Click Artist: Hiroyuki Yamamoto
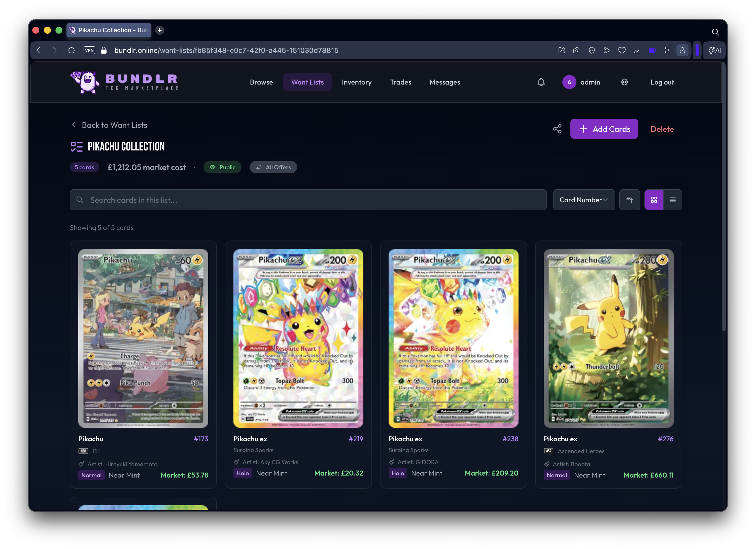Screen dimensions: 756x549 point(122,464)
